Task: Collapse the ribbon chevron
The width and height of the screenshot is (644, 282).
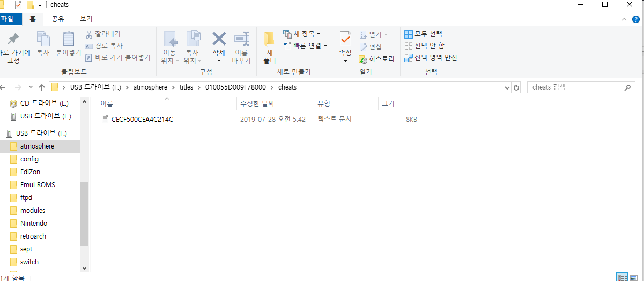Action: (624, 19)
